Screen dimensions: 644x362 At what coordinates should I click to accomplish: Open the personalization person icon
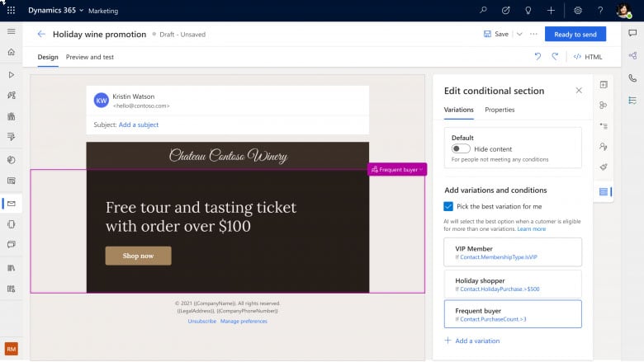pos(604,146)
